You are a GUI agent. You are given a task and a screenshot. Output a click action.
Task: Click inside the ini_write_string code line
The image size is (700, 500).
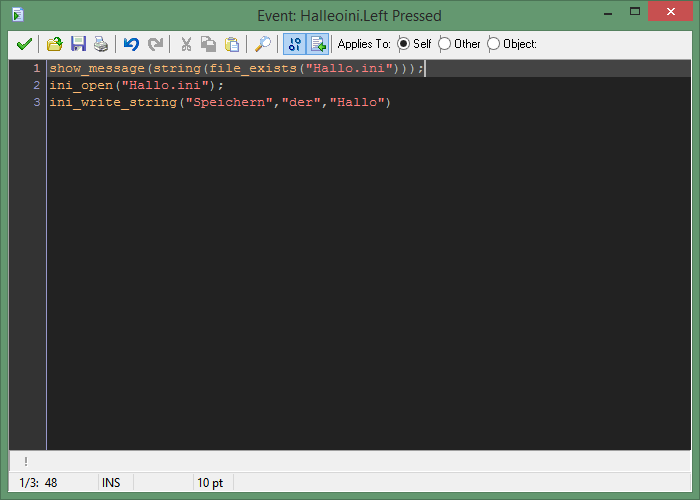pyautogui.click(x=220, y=102)
